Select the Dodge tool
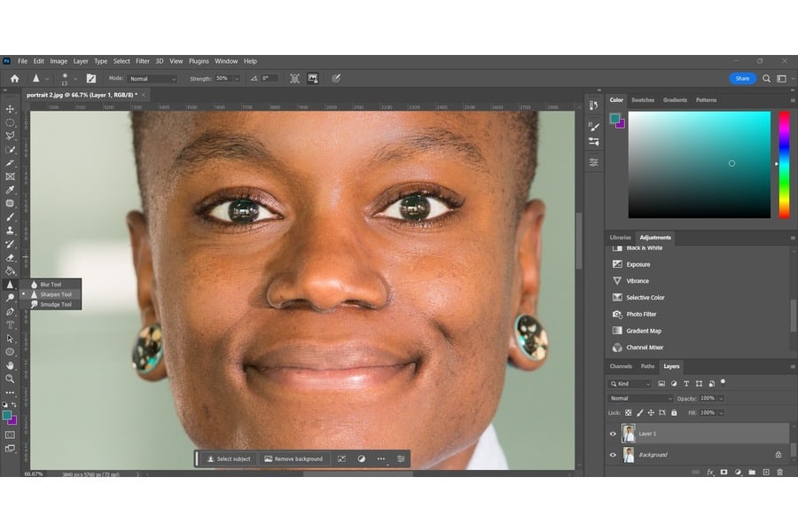This screenshot has width=798, height=532. click(10, 298)
